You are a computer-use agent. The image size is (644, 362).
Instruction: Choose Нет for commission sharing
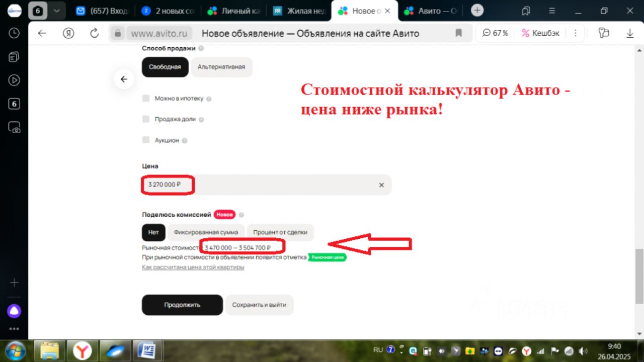[x=153, y=232]
